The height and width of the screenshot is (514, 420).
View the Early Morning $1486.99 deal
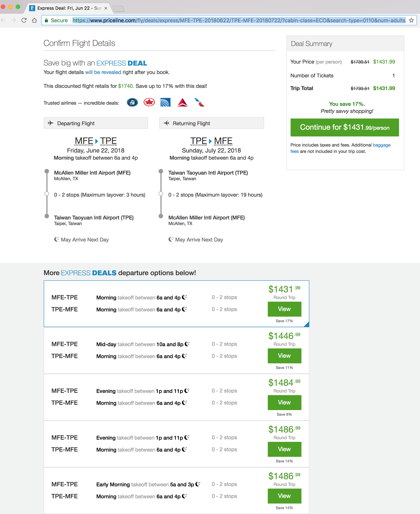point(284,496)
